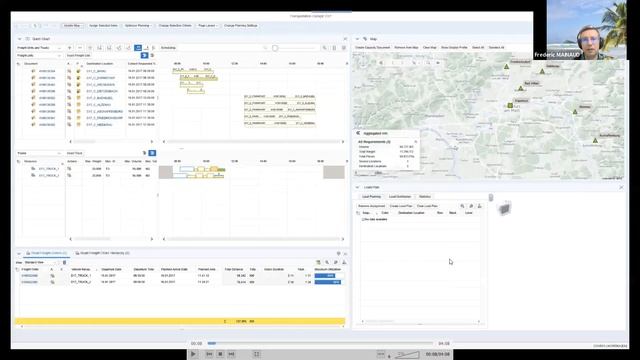Click the video player play button
Viewport: 640px width, 360px height.
(x=193, y=354)
